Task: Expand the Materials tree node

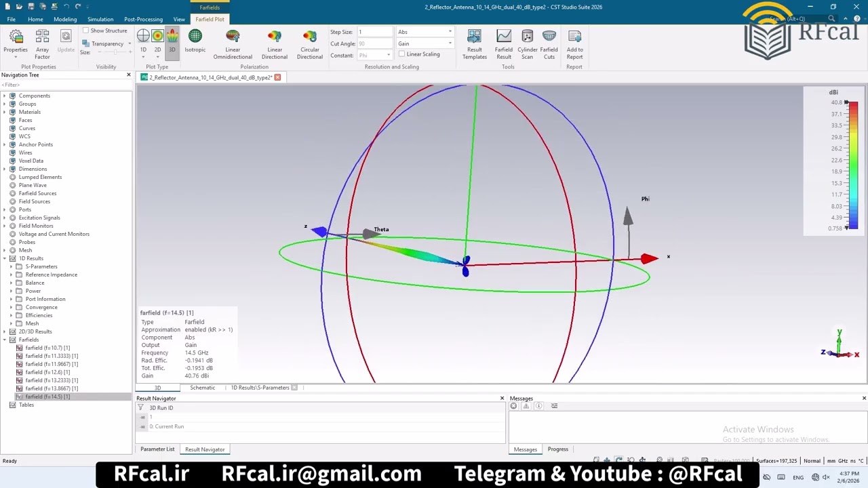Action: click(4, 112)
